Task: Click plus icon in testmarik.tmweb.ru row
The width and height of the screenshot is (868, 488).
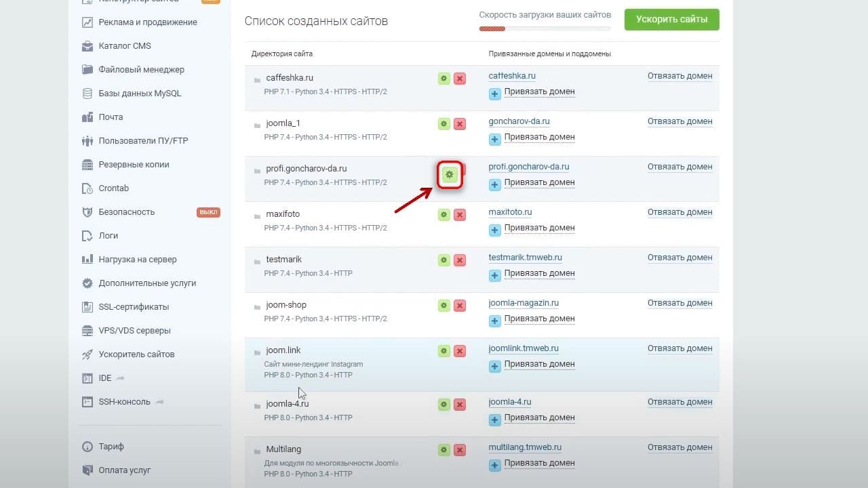Action: click(x=495, y=276)
